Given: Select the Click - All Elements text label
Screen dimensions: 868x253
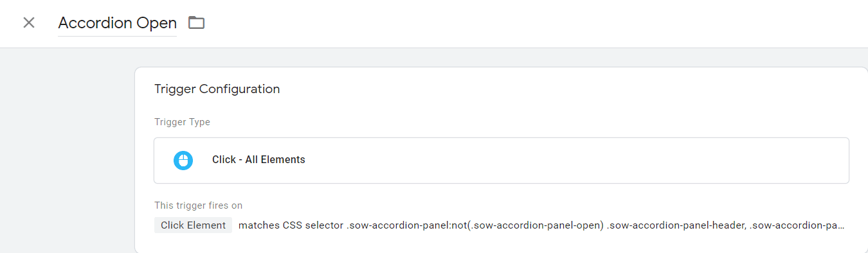Looking at the screenshot, I should pyautogui.click(x=258, y=160).
